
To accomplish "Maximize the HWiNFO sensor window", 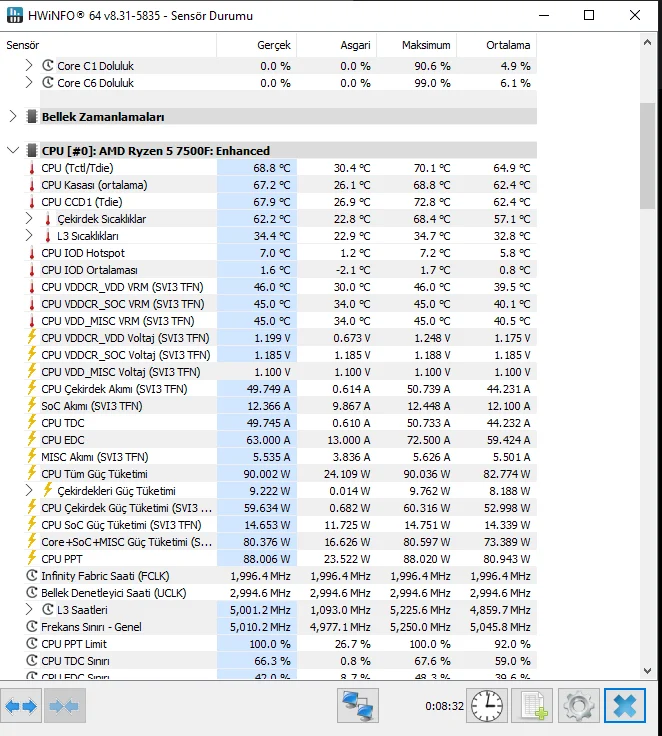I will point(589,15).
